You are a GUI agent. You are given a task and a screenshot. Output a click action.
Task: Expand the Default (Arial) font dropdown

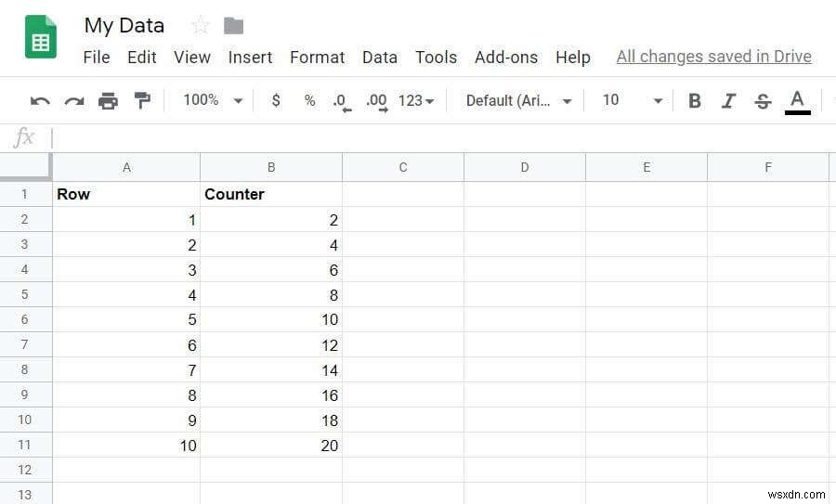[x=518, y=100]
